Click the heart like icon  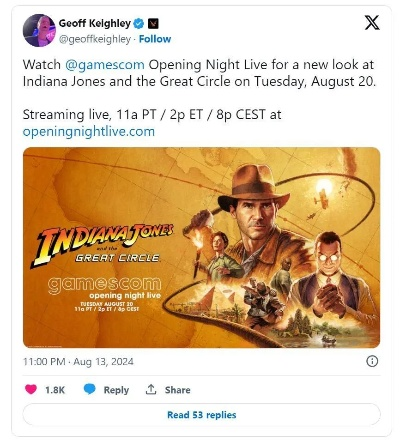coord(31,389)
